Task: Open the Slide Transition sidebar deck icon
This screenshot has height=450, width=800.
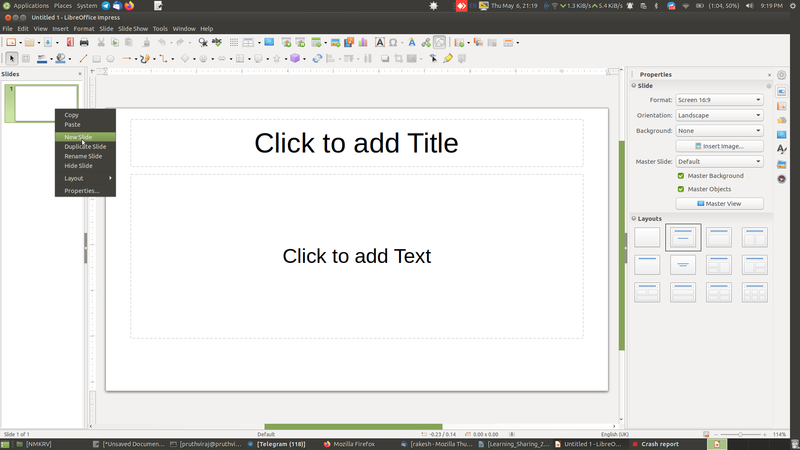Action: [x=782, y=106]
